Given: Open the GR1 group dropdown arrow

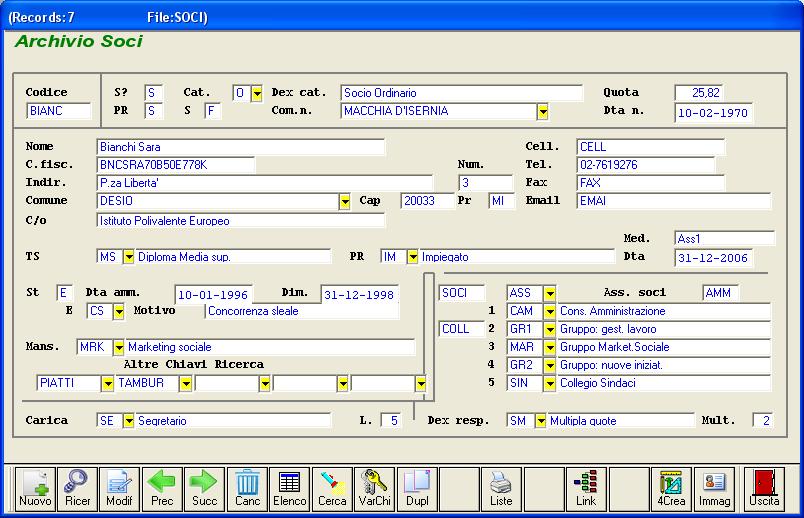Looking at the screenshot, I should point(550,329).
